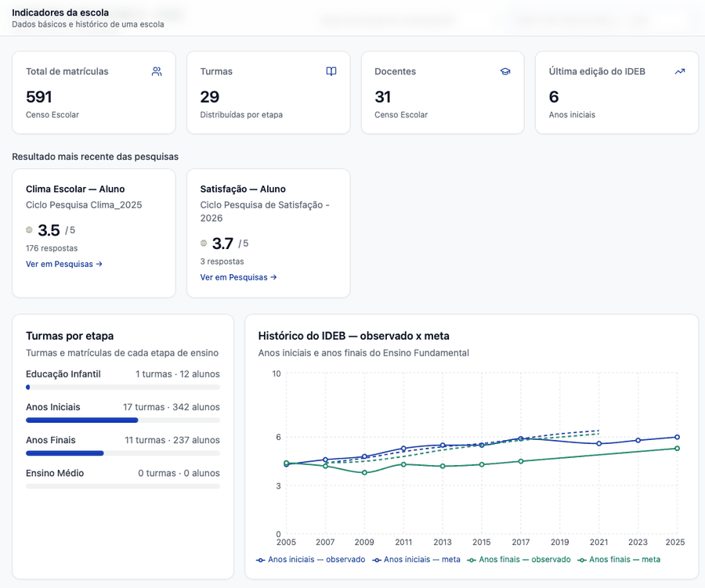Viewport: 705px width, 588px height.
Task: Click the status dot beside the 3.5 score
Action: (x=29, y=229)
